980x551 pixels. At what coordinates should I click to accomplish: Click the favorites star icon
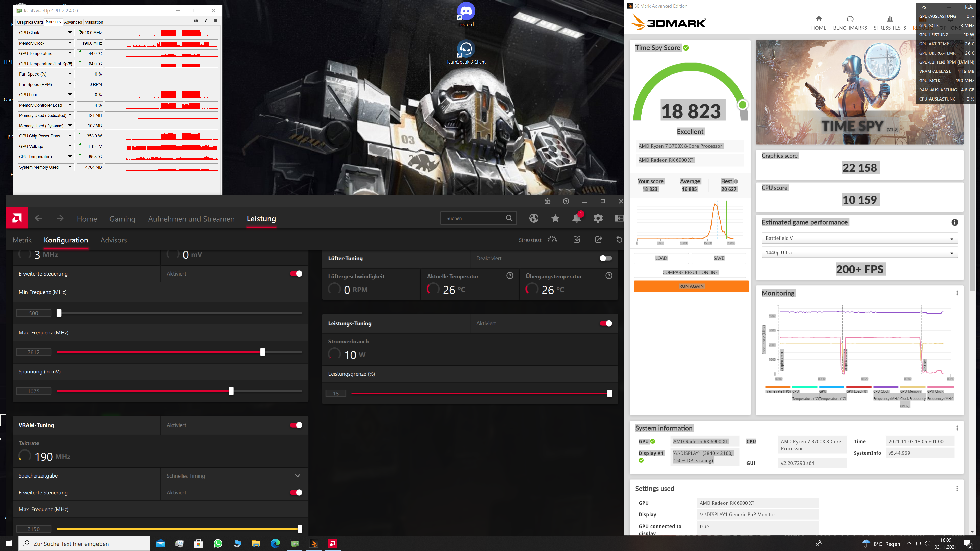(555, 218)
